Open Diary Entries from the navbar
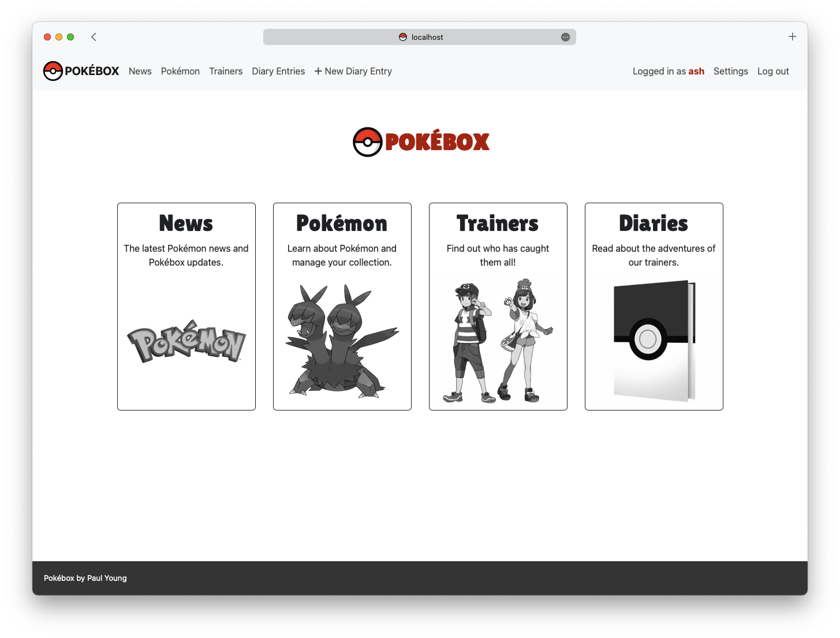Viewport: 840px width, 638px height. pos(278,71)
